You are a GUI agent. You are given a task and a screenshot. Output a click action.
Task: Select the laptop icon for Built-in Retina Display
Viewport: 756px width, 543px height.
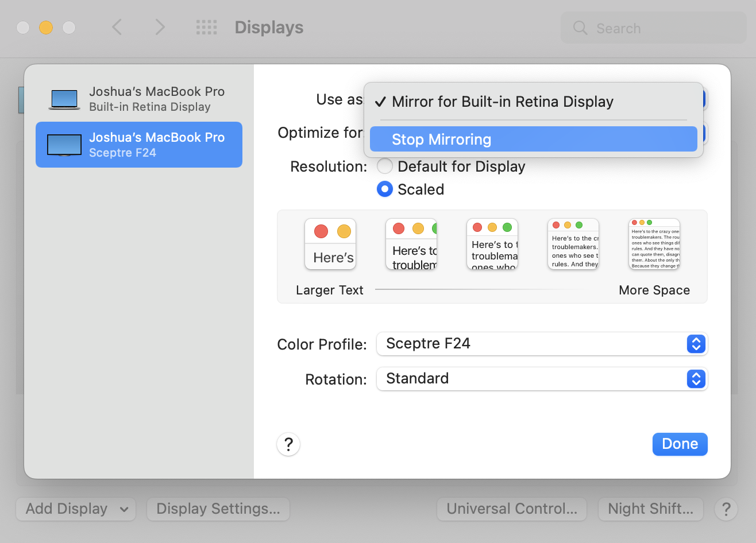coord(64,98)
